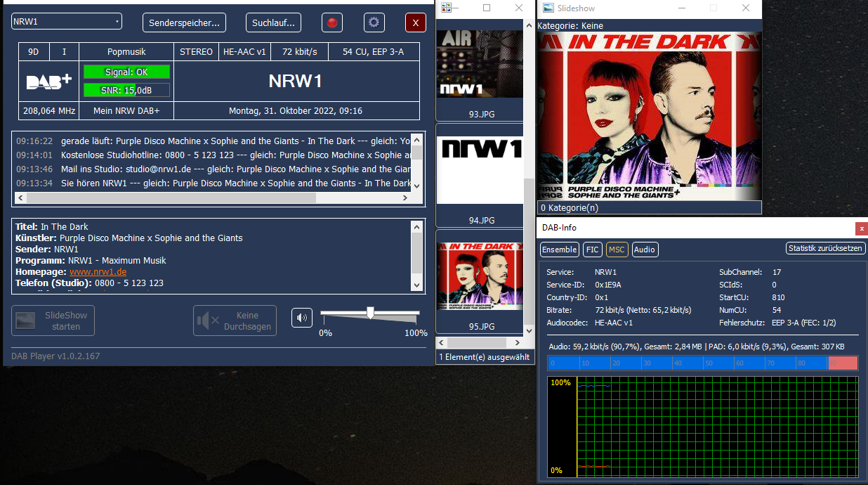The height and width of the screenshot is (485, 868).
Task: Open Senderspeicher station memory
Action: point(184,22)
